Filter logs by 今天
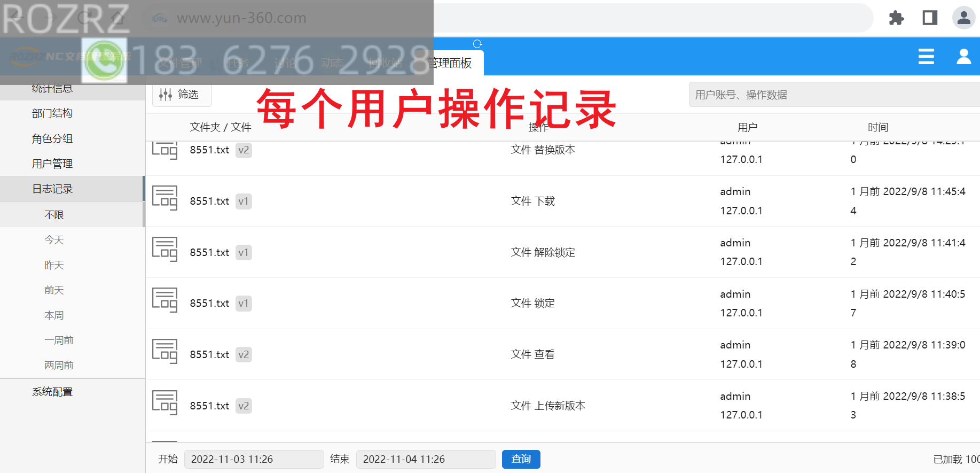The image size is (980, 473). coord(54,240)
